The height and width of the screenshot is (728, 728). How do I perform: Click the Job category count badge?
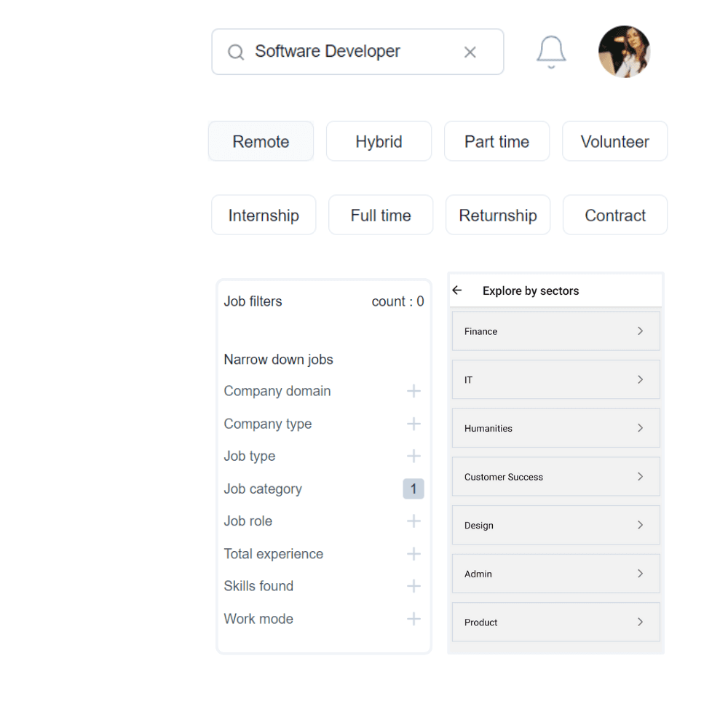click(414, 489)
